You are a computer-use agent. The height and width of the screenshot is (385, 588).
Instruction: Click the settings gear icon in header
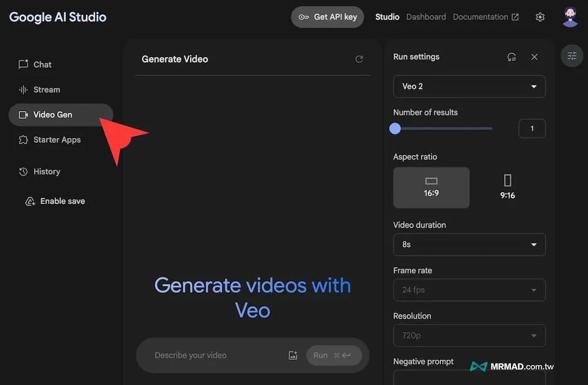pos(540,17)
